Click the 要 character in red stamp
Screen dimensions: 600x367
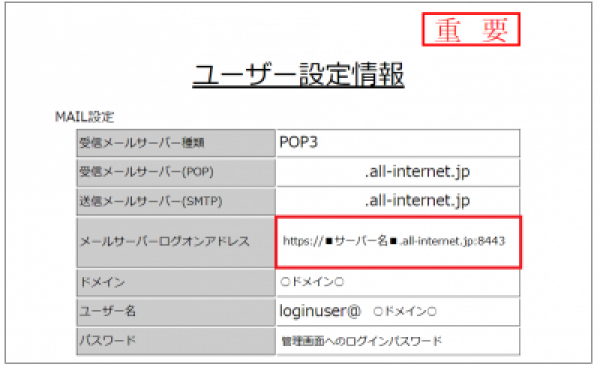pyautogui.click(x=495, y=30)
